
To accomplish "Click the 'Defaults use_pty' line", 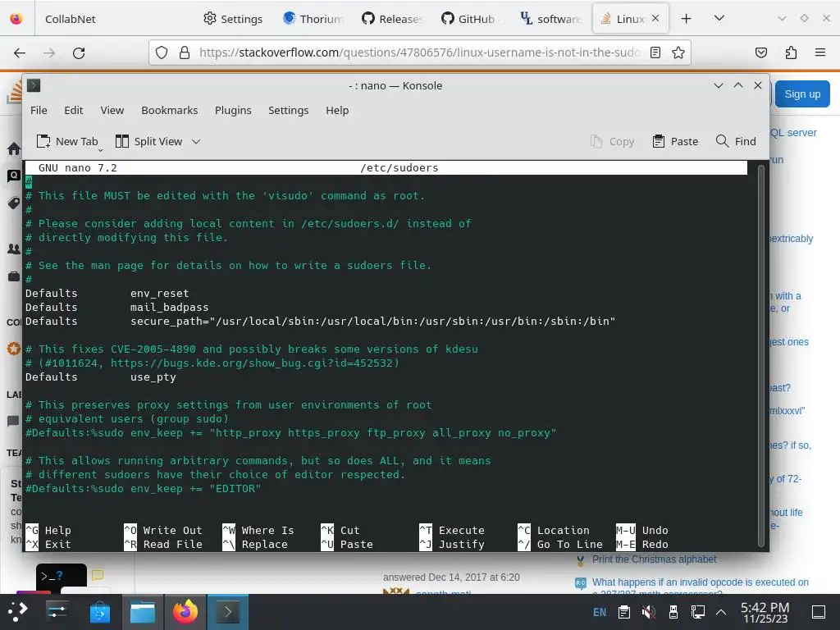I will pyautogui.click(x=101, y=377).
